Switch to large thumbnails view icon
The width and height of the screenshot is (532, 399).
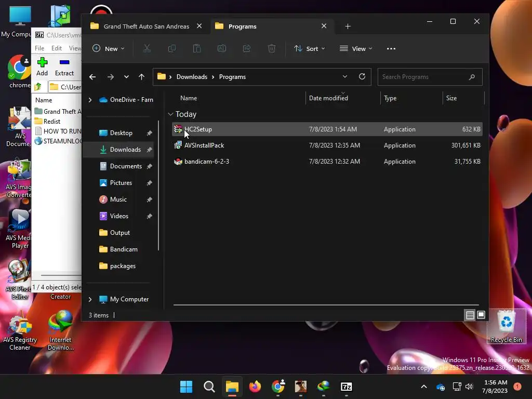pos(481,315)
